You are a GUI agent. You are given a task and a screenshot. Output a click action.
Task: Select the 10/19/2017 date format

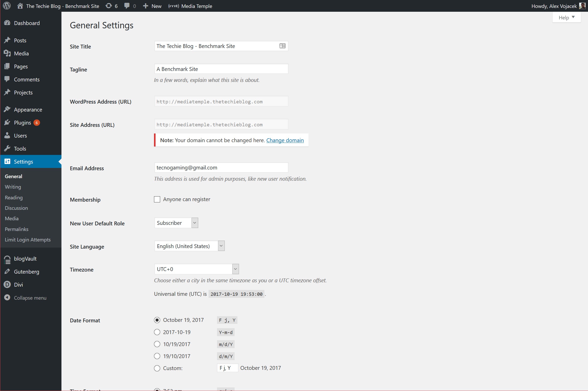(157, 344)
